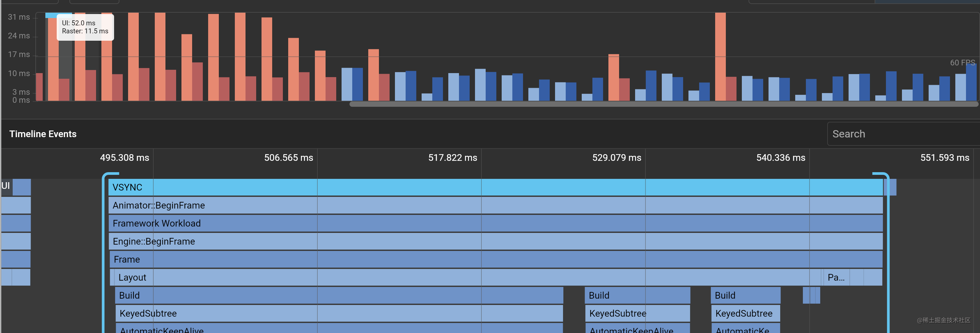Viewport: 980px width, 333px height.
Task: Click the frame chart horizontal scrollbar
Action: [x=663, y=104]
